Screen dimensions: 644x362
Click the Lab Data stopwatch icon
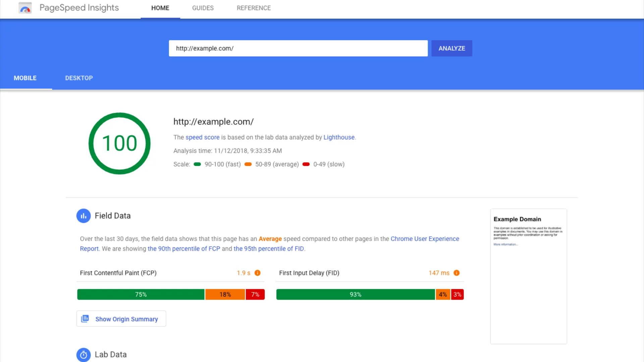[84, 355]
